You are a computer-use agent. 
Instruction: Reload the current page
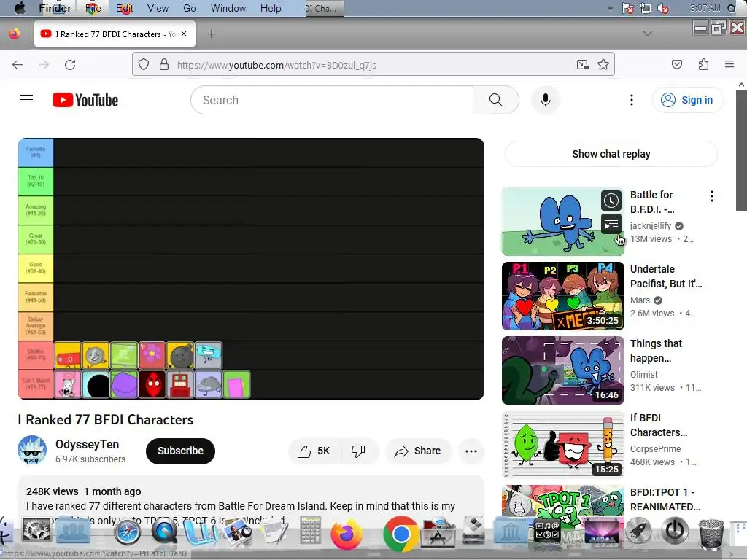click(70, 65)
